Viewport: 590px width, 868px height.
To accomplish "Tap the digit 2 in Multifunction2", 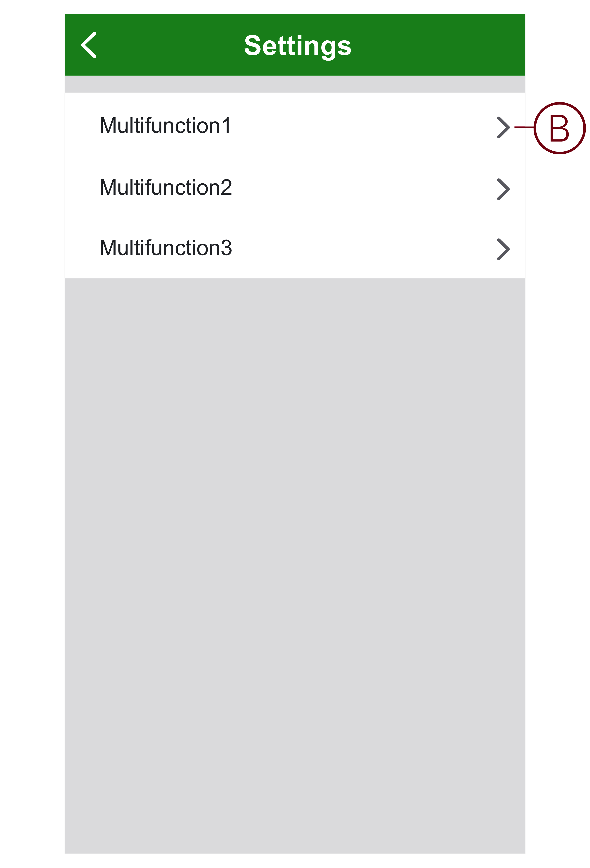I will (226, 188).
